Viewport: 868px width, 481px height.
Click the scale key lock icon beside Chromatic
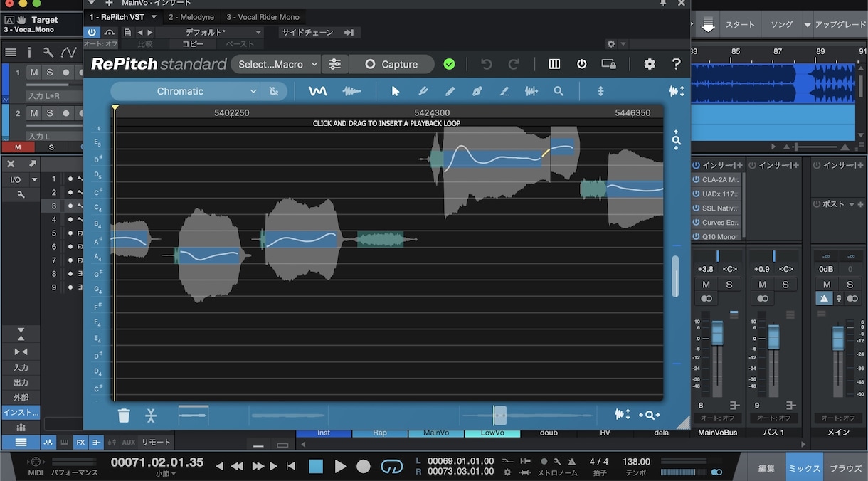click(274, 91)
